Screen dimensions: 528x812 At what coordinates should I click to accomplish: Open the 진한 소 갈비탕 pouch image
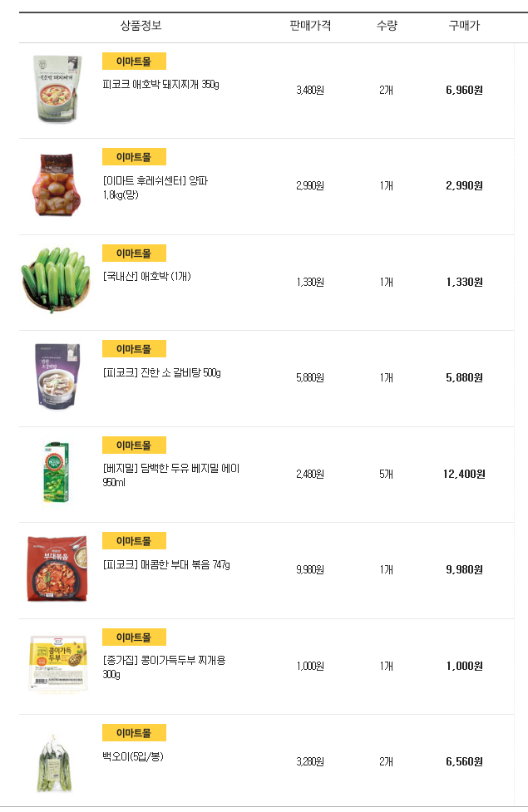pyautogui.click(x=57, y=376)
